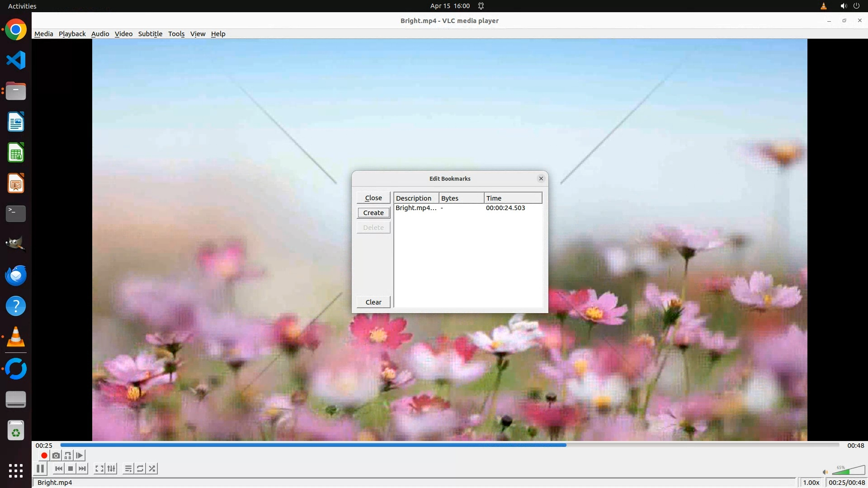Open the Tools menu
This screenshot has height=488, width=868.
(x=176, y=34)
